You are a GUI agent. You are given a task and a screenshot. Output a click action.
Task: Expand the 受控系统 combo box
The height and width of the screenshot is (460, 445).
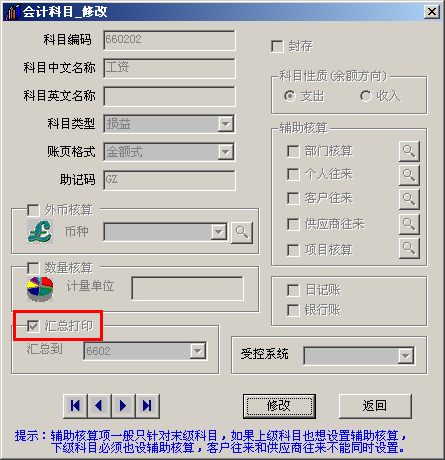point(406,356)
